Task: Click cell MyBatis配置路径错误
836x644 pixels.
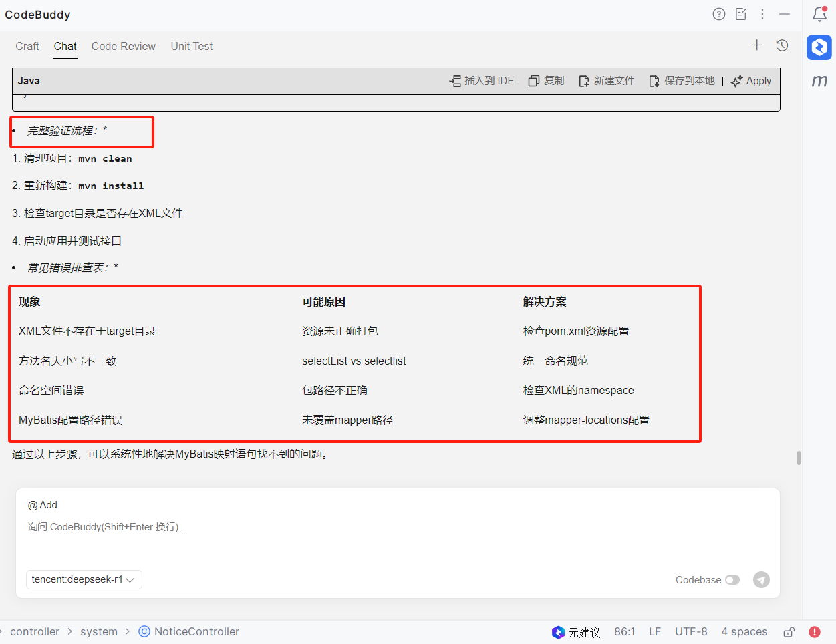Action: (71, 420)
